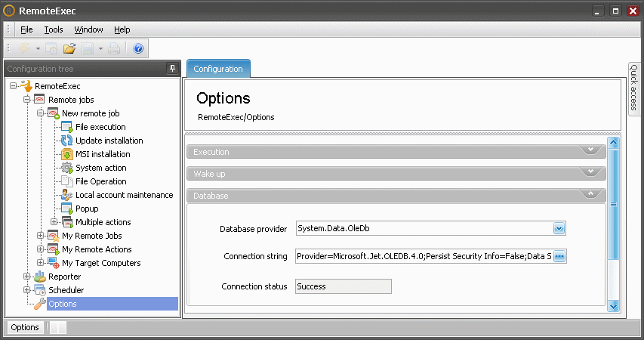The width and height of the screenshot is (644, 340).
Task: Click the Options button in bottom bar
Action: point(25,327)
